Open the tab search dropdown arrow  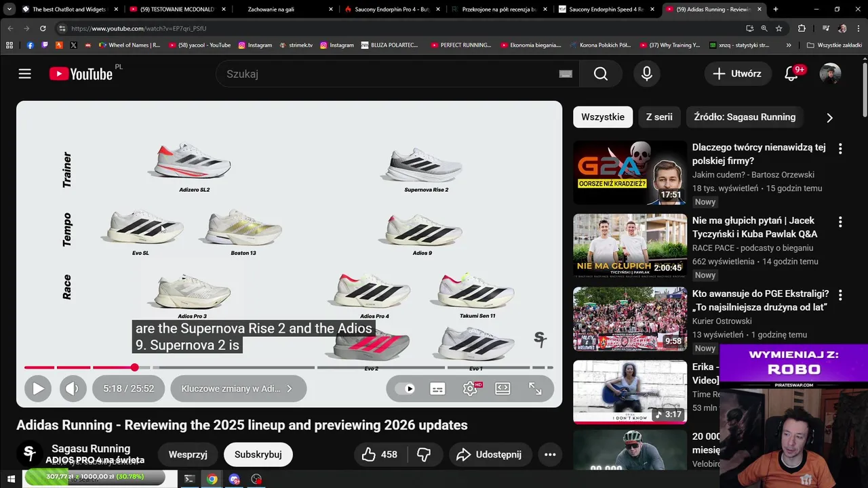9,9
